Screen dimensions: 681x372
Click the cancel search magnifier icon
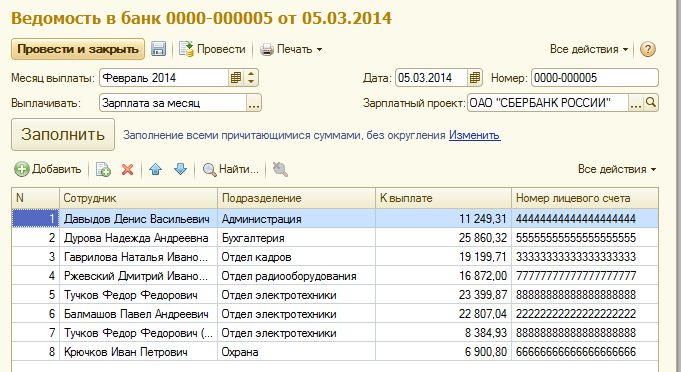pyautogui.click(x=280, y=169)
